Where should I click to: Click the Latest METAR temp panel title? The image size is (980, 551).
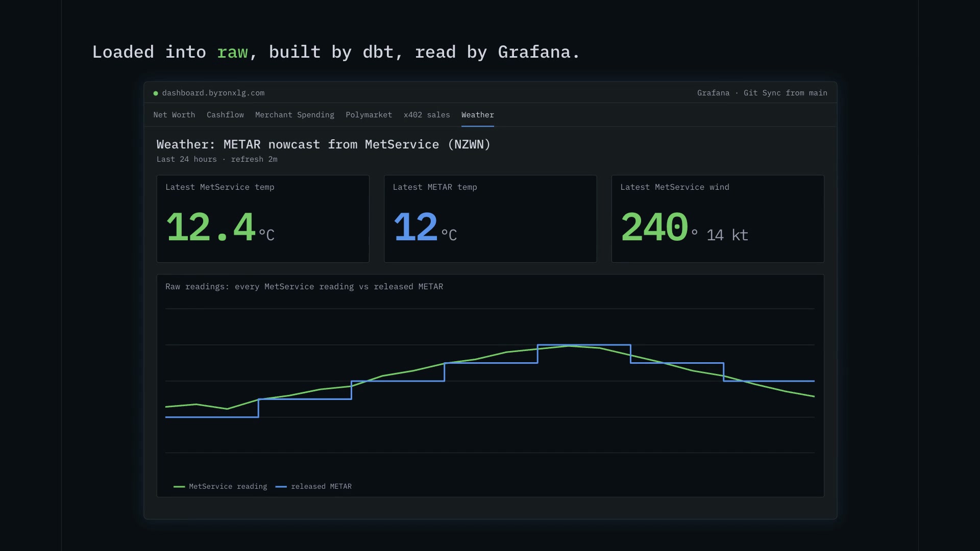click(x=435, y=187)
